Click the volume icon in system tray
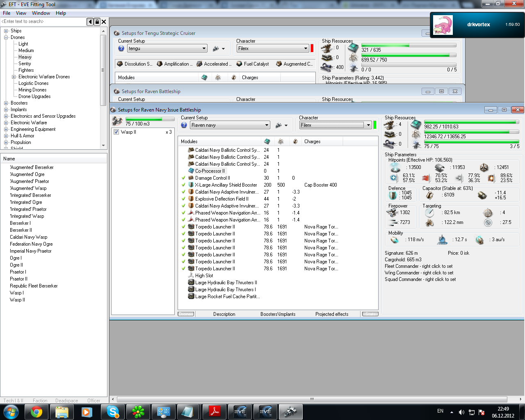Viewport: 525px width, 420px height. 461,412
